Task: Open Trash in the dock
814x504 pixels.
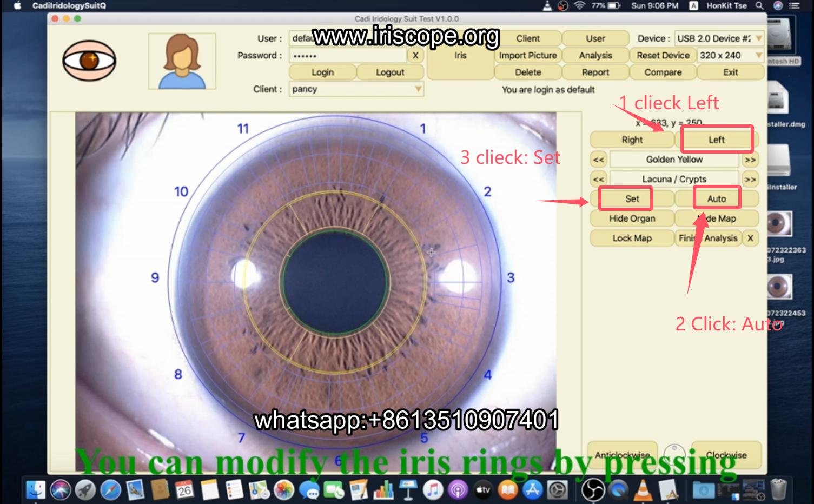Action: click(x=778, y=490)
